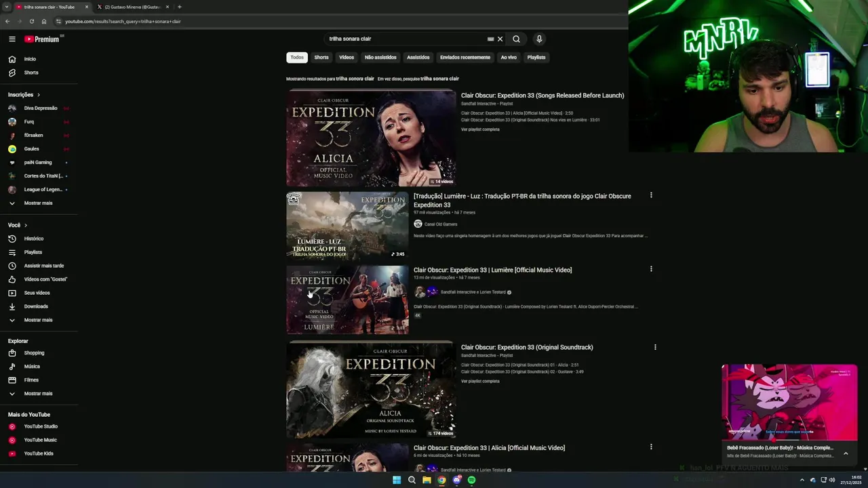This screenshot has width=868, height=488.
Task: Open Alicia Official Music Video playlist thumbnail
Action: click(x=371, y=138)
